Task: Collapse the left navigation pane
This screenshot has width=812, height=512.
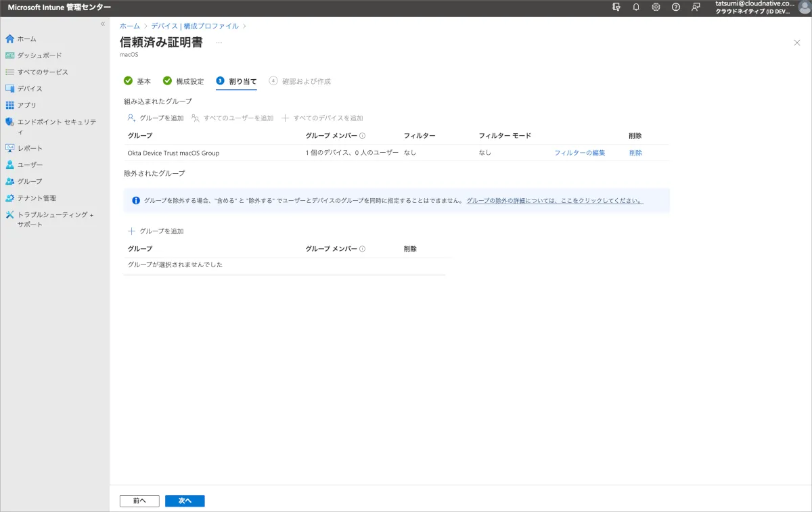Action: (x=103, y=24)
